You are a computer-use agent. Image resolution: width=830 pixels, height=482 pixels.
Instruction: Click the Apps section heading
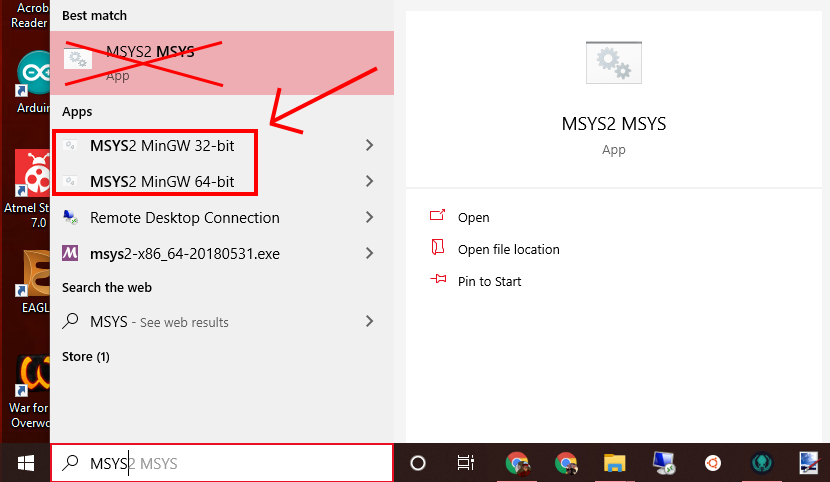(77, 112)
